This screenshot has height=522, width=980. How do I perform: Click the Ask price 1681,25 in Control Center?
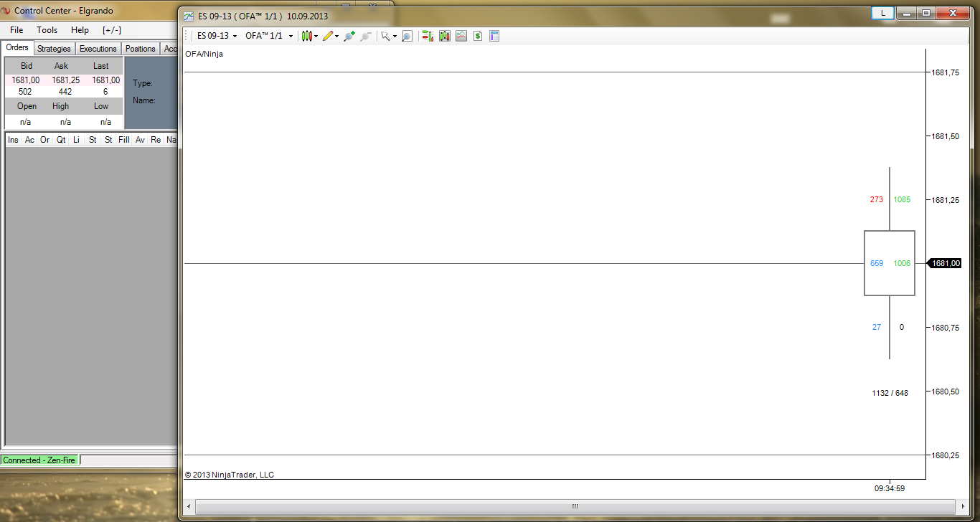click(65, 80)
